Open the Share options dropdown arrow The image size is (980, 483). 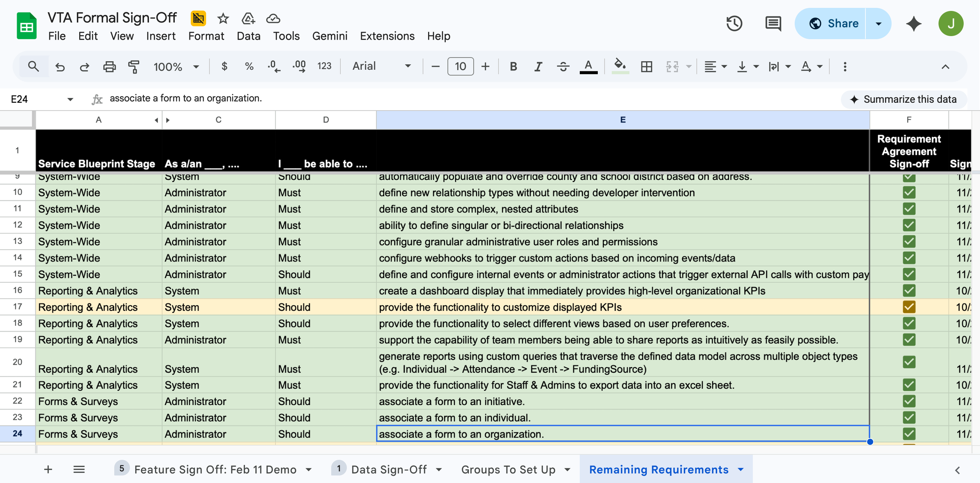point(878,24)
